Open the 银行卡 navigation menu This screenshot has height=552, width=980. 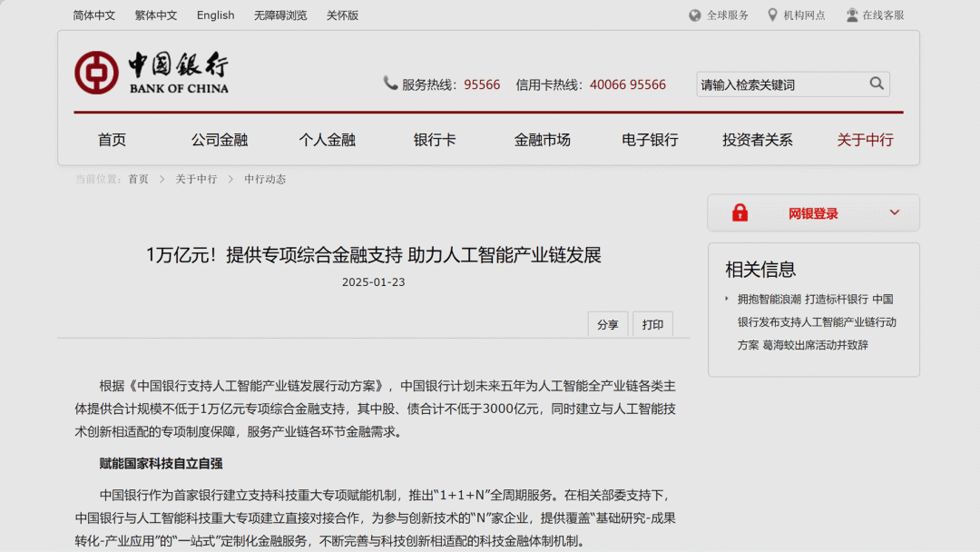tap(435, 140)
